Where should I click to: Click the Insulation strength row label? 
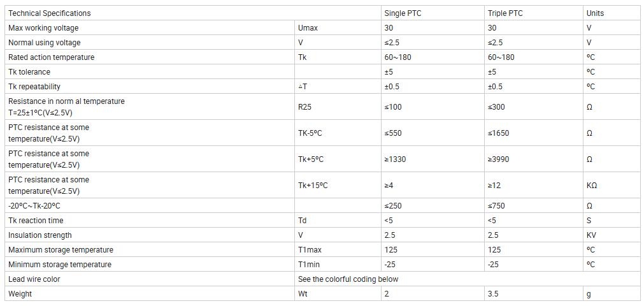[x=40, y=235]
